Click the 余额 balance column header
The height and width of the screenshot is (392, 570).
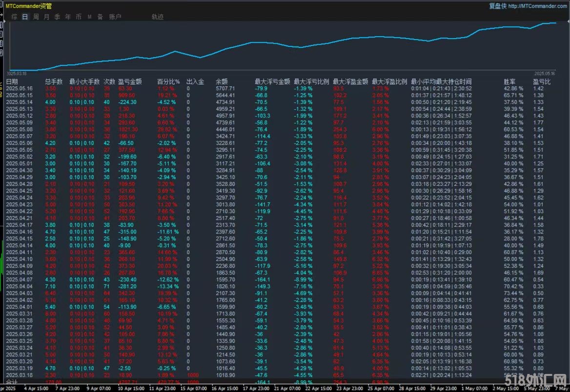[222, 82]
